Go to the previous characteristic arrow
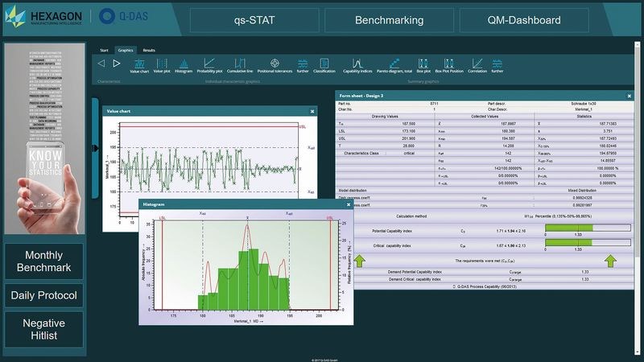This screenshot has width=644, height=362. pyautogui.click(x=101, y=63)
